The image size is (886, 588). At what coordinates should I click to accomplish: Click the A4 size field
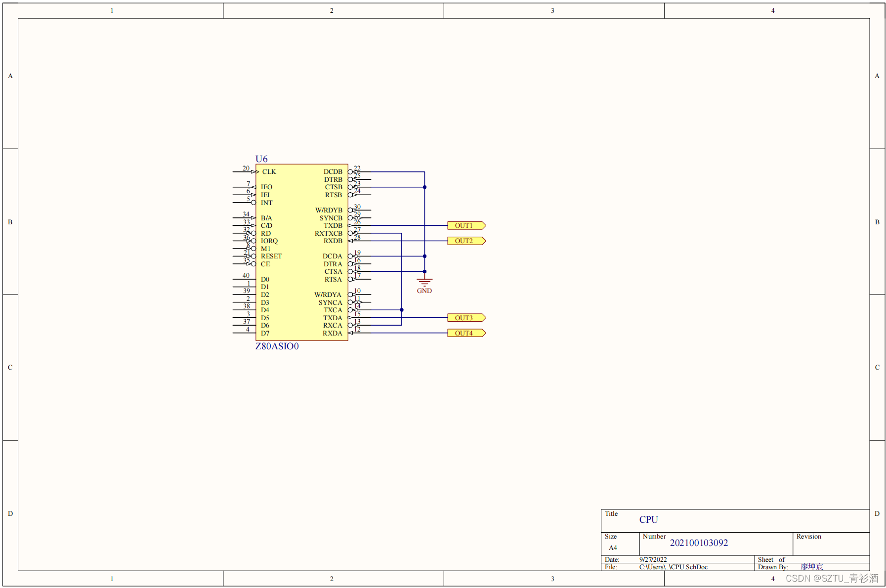click(x=613, y=547)
